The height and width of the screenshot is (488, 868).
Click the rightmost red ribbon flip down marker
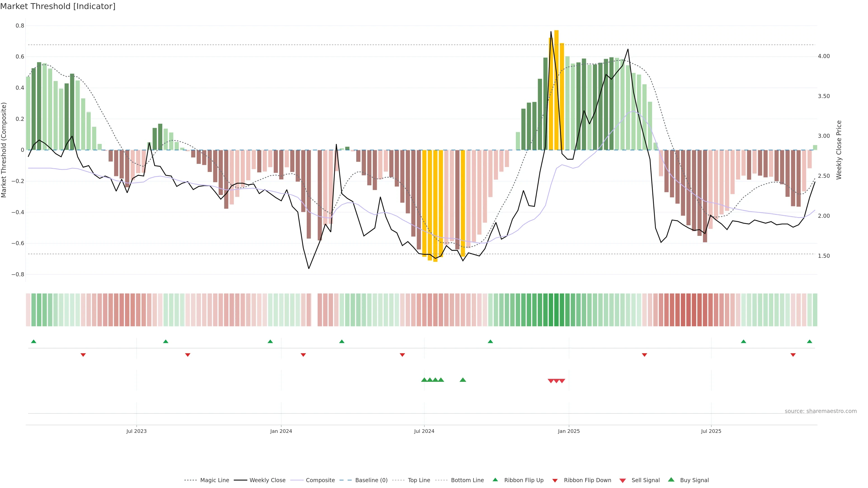pos(793,355)
